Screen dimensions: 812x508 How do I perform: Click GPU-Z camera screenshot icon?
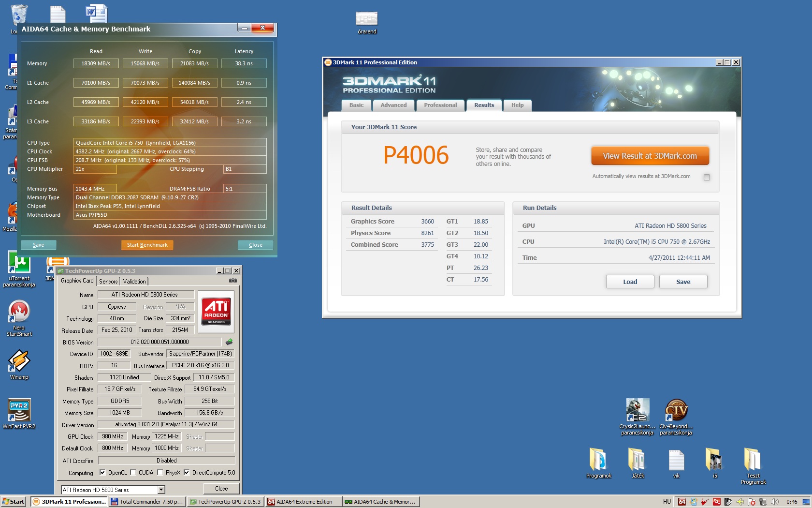[233, 281]
